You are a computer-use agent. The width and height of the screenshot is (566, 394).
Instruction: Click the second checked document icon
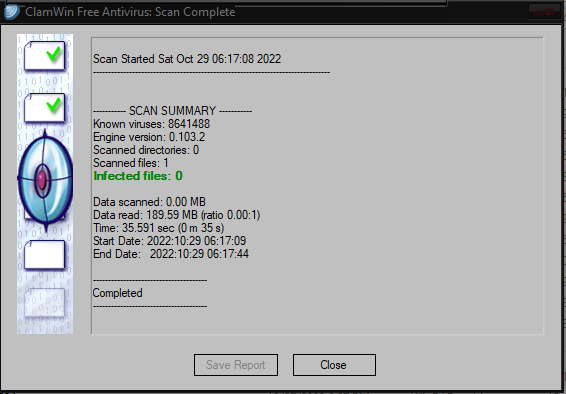coord(45,108)
